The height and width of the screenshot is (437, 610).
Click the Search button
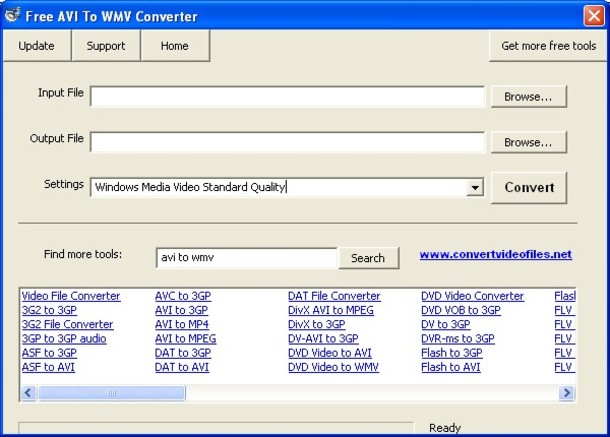[x=368, y=258]
